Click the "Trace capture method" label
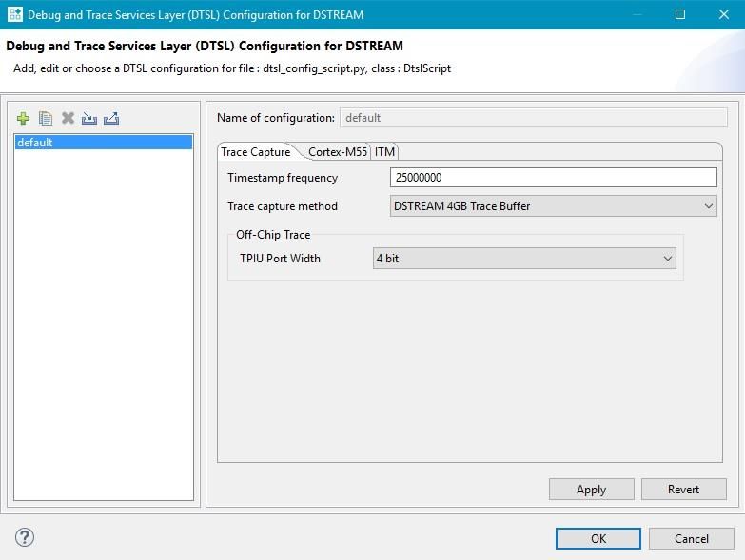745x560 pixels. [283, 206]
